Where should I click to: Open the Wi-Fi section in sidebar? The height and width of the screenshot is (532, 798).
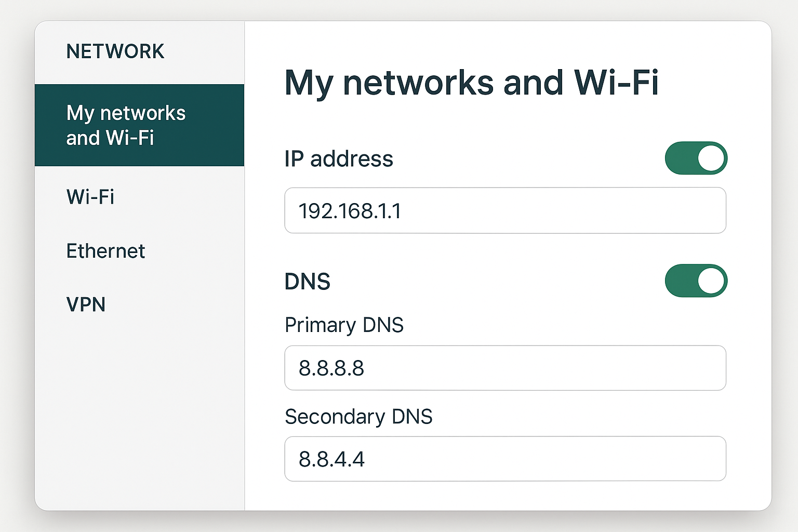[x=90, y=197]
